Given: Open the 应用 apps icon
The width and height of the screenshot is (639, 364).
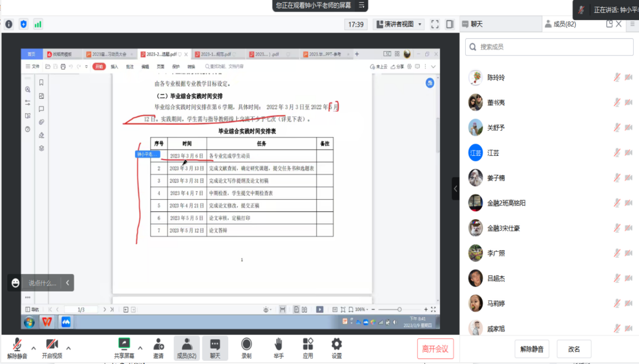Looking at the screenshot, I should 308,344.
